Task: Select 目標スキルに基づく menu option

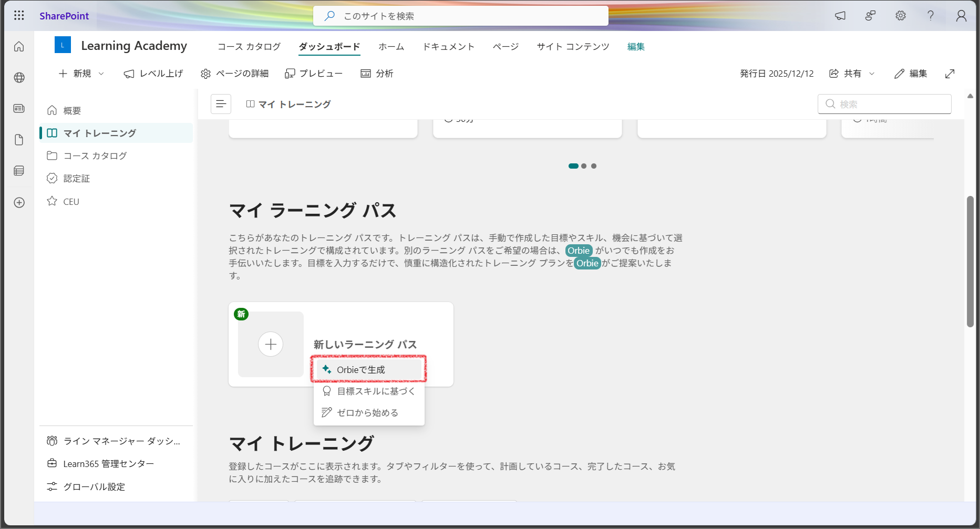Action: point(369,391)
